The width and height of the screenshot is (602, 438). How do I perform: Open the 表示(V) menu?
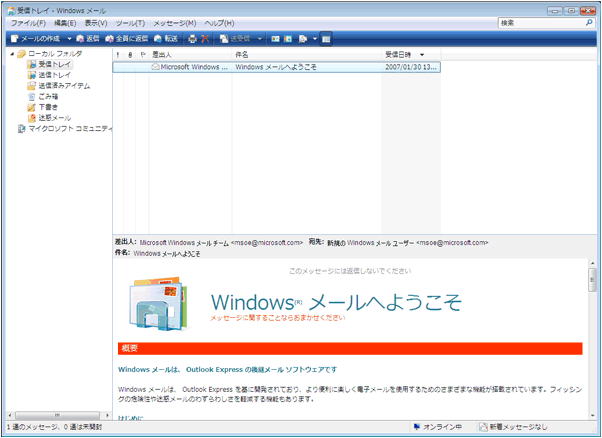coord(96,23)
